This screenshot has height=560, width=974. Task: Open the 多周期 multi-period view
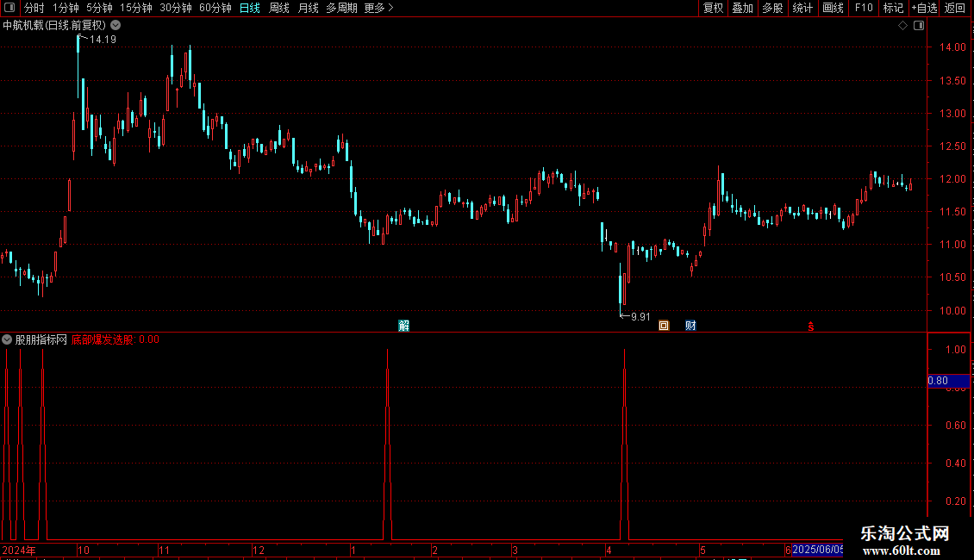(x=341, y=8)
